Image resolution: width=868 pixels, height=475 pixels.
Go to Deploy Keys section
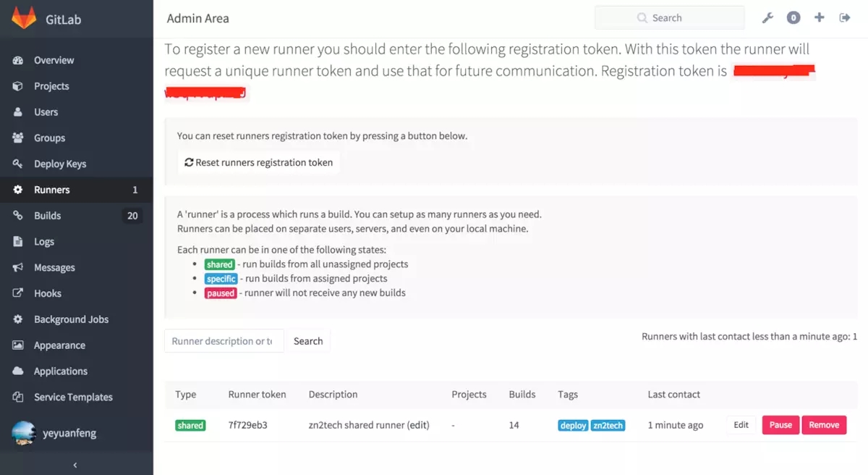point(59,164)
